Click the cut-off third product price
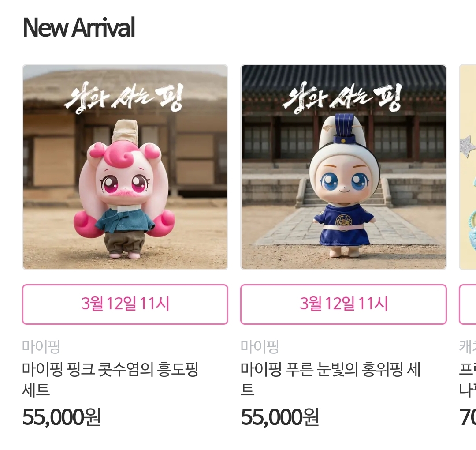Screen dimensions: 476x450 pos(468,417)
